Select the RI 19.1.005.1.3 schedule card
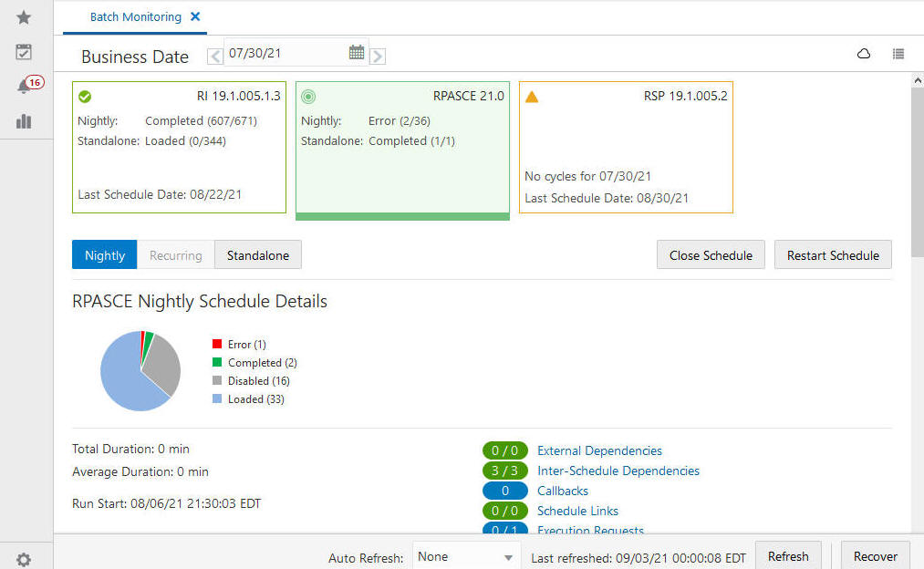Viewport: 924px width, 569px height. (x=179, y=147)
